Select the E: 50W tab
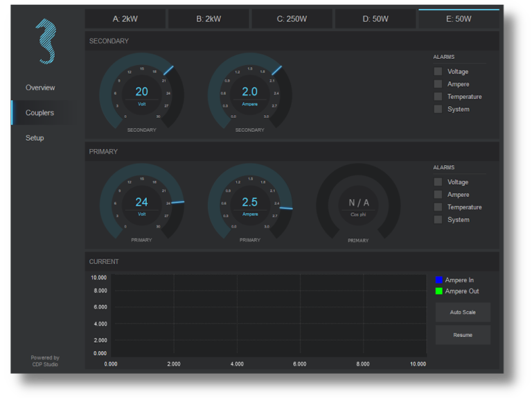The image size is (532, 398). point(459,19)
